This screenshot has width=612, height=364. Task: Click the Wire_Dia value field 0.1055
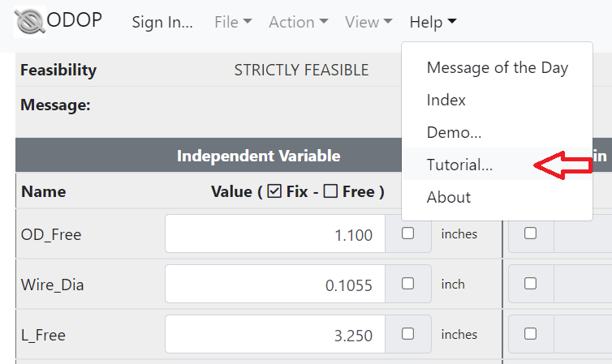coord(275,284)
